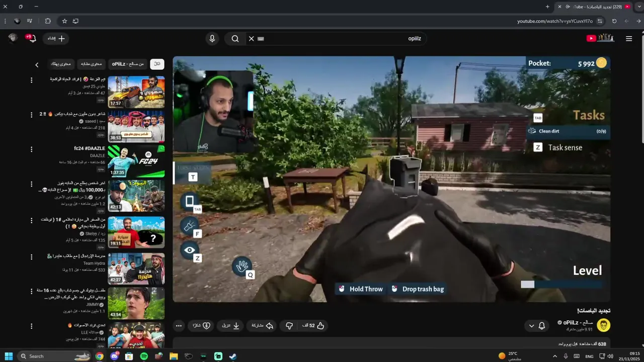The width and height of the screenshot is (644, 362).
Task: Expand the Chrome tab search chevron
Action: (x=639, y=7)
